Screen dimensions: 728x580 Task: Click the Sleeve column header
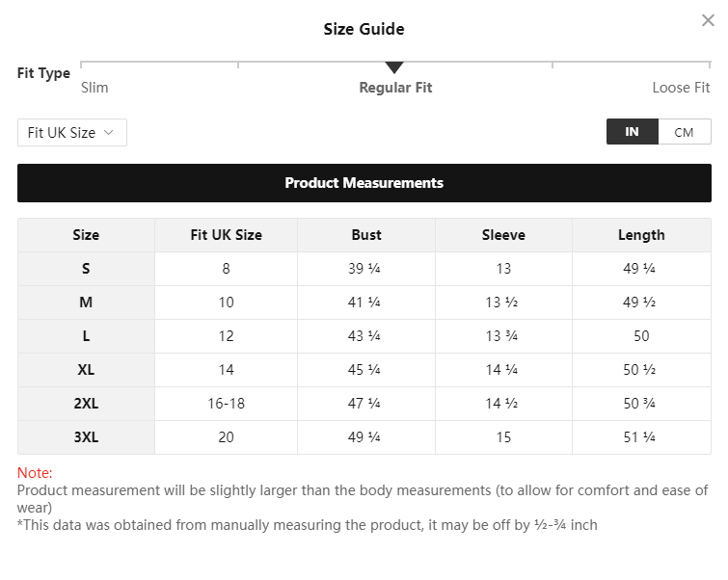coord(503,235)
